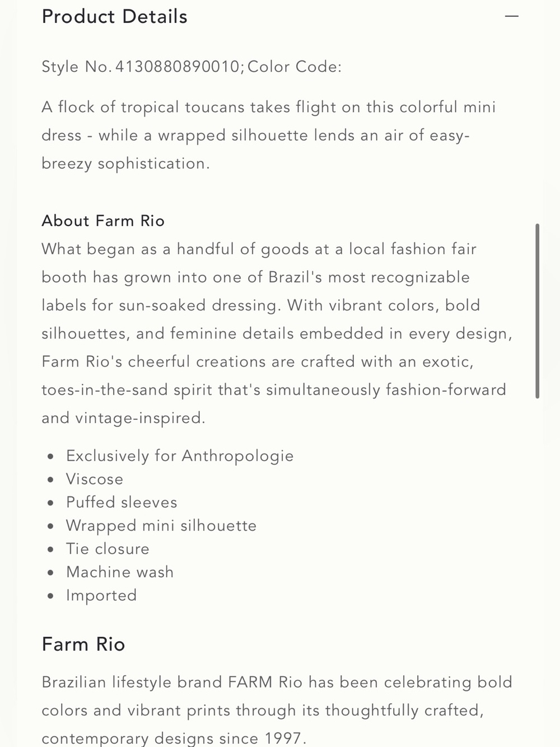Click the About Farm Rio subheading
560x747 pixels.
103,221
